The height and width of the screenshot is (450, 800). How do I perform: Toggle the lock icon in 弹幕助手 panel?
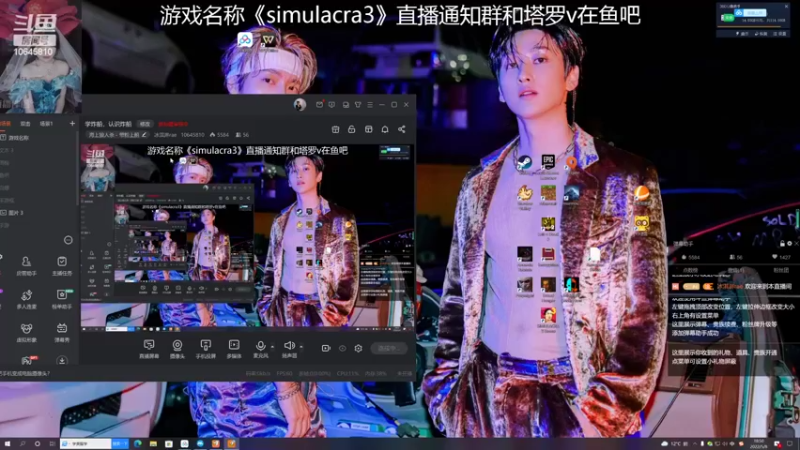(x=782, y=244)
